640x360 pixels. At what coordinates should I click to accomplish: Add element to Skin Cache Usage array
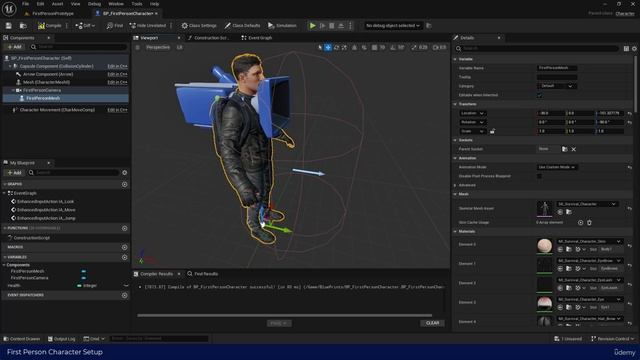[580, 222]
